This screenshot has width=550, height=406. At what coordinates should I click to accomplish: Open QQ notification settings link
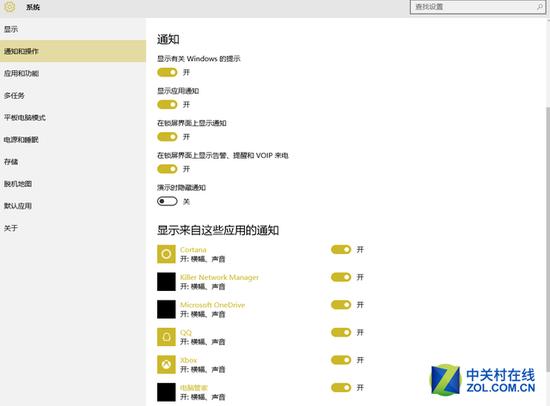pos(186,332)
